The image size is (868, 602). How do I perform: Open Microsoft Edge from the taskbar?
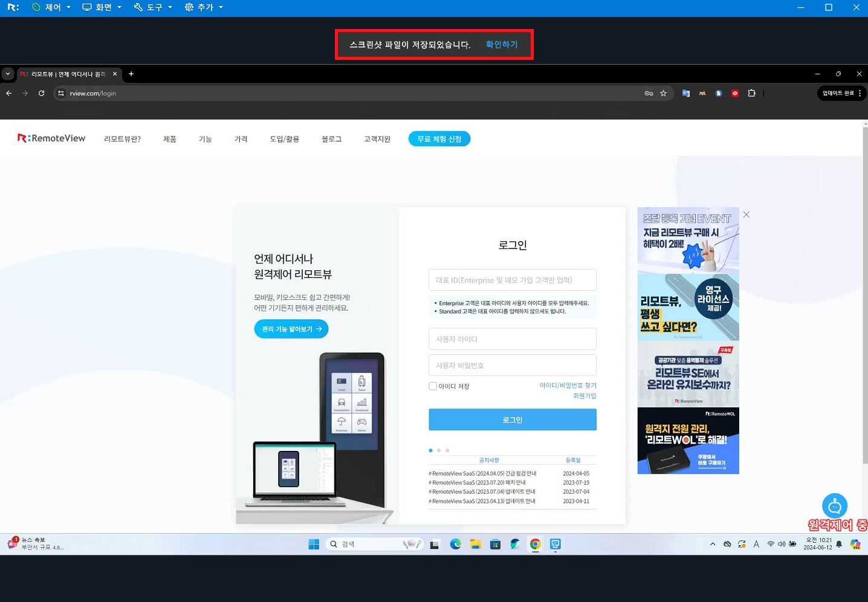point(455,544)
